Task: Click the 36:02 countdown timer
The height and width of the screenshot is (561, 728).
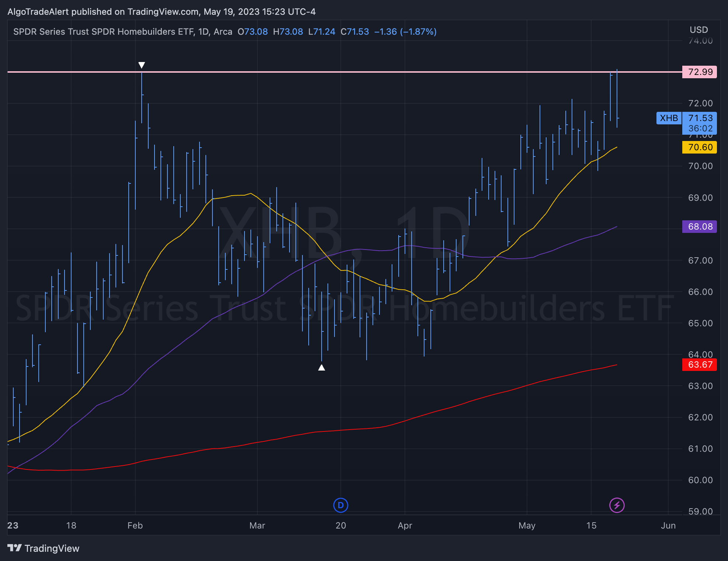Action: pos(700,128)
